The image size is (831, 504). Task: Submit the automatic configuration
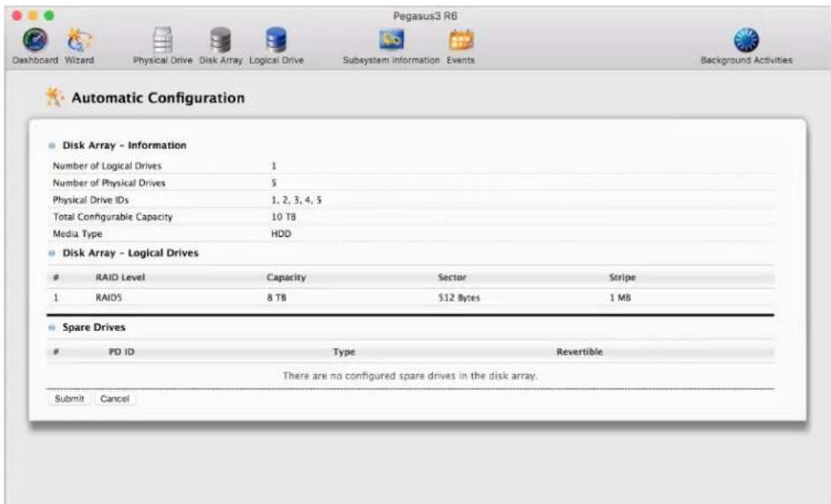[70, 399]
